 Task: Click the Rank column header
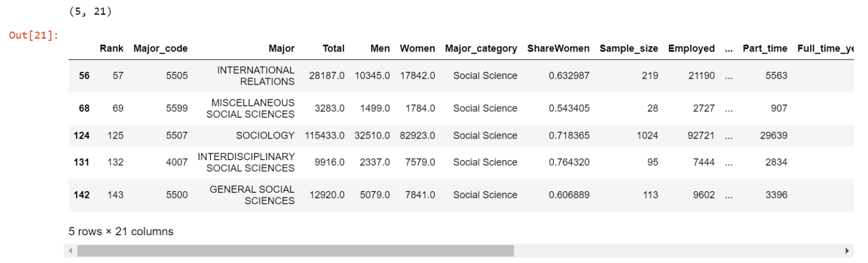(x=111, y=49)
